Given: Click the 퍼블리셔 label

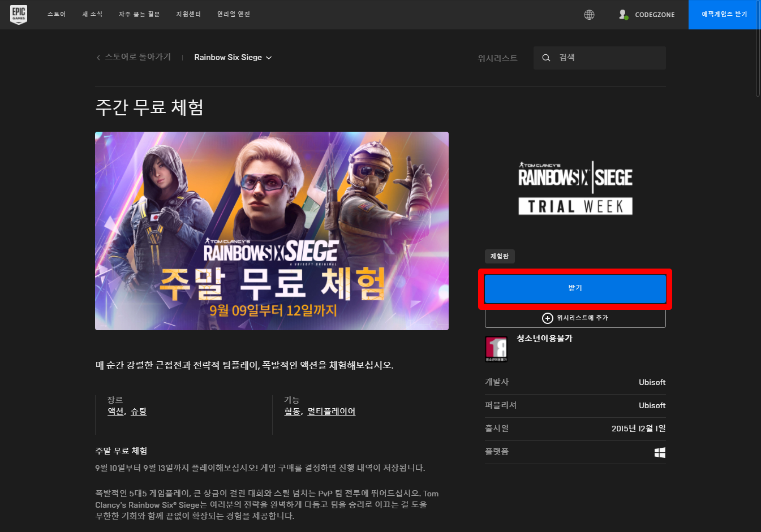Looking at the screenshot, I should pyautogui.click(x=501, y=405).
